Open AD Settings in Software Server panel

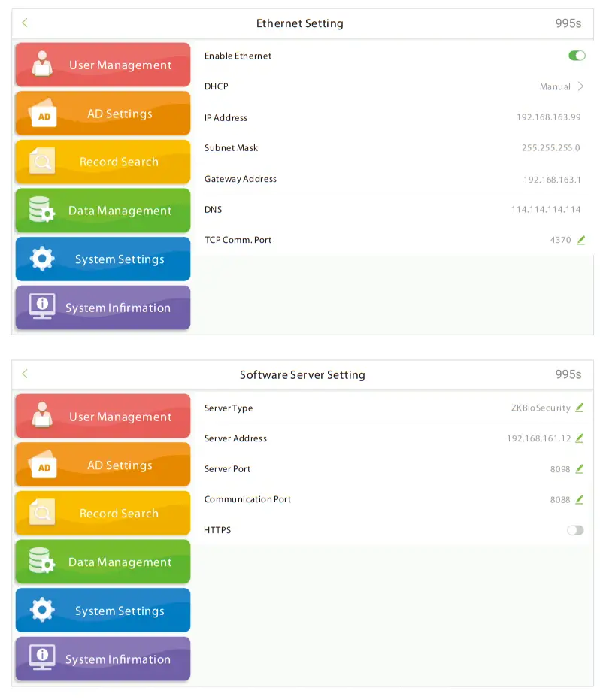tap(103, 465)
